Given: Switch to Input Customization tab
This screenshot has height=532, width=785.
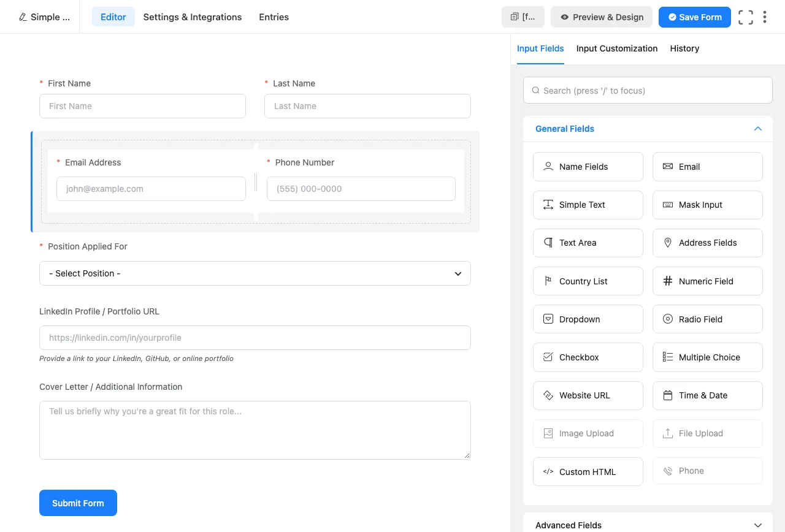Looking at the screenshot, I should (617, 48).
